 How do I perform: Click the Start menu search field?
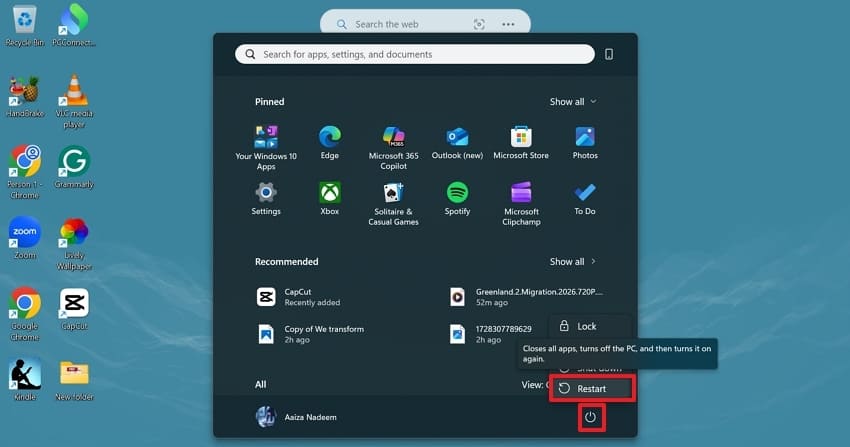tap(415, 54)
